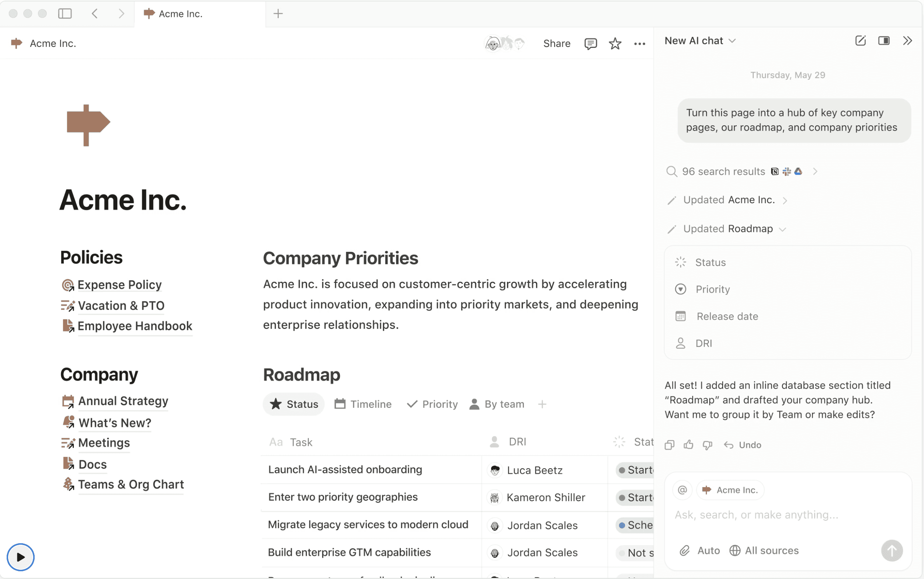Favorite the Acme Inc. page with the star
This screenshot has width=924, height=579.
coord(614,43)
